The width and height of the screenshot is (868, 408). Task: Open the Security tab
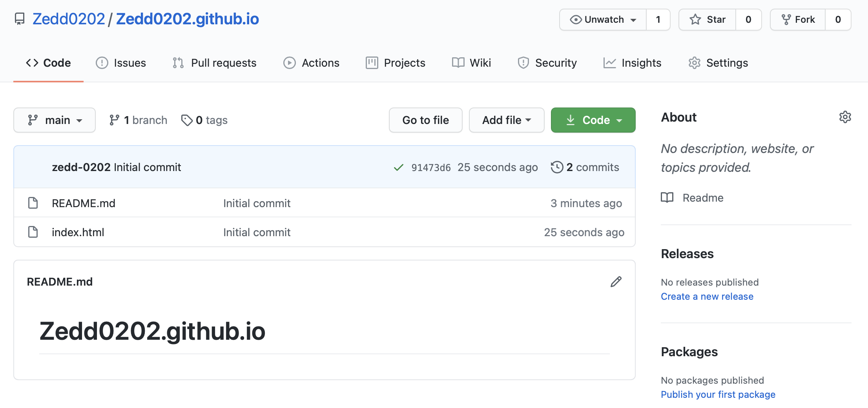point(547,63)
